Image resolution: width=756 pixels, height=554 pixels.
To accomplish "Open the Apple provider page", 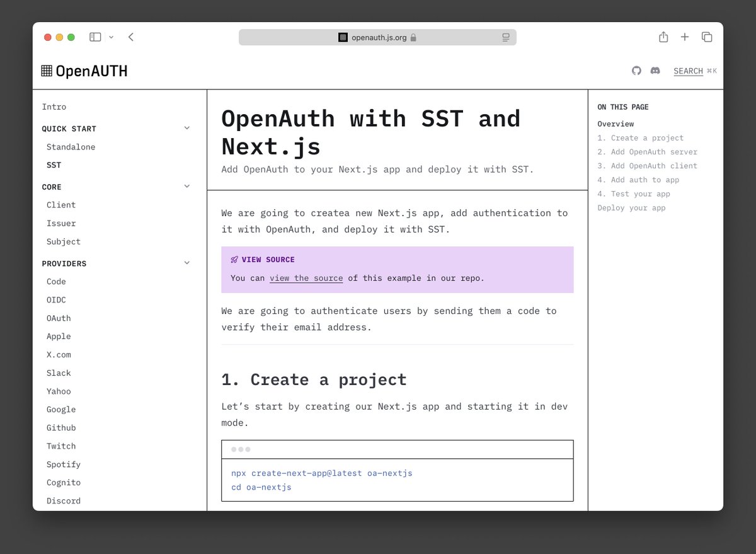I will coord(59,337).
